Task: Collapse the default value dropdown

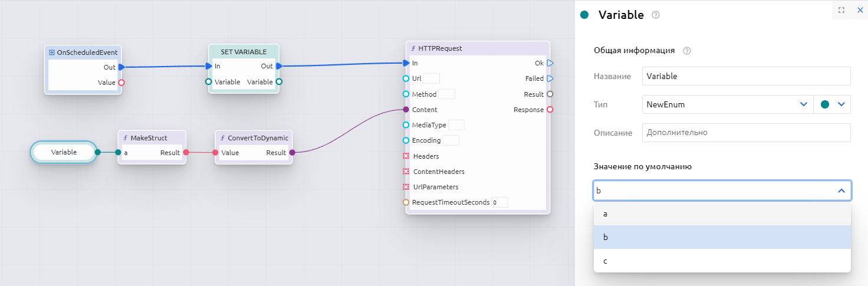Action: [841, 190]
